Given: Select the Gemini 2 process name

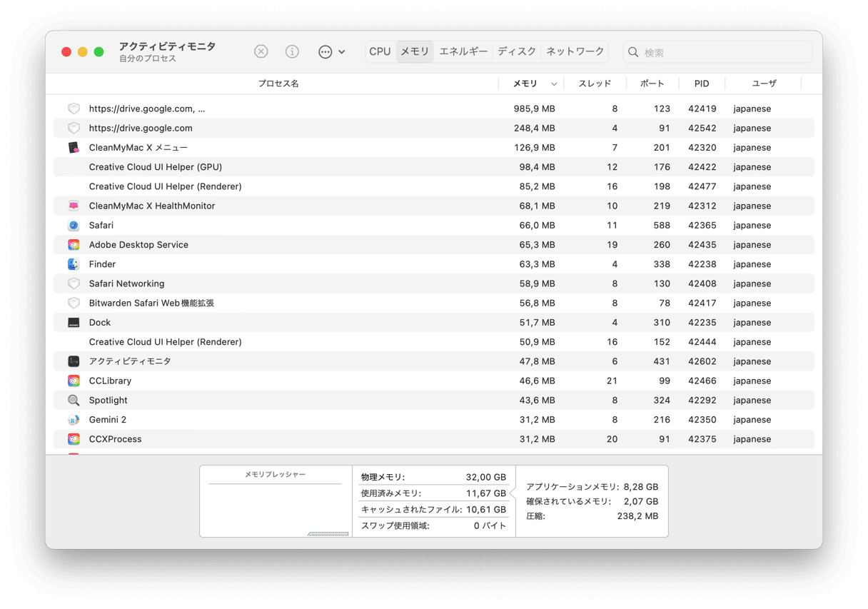Looking at the screenshot, I should click(x=108, y=420).
